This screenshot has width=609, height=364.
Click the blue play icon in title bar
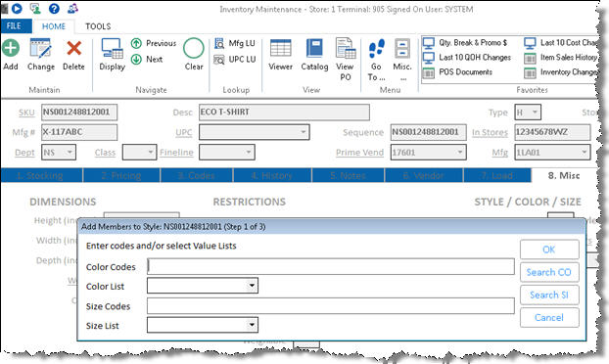pos(17,8)
